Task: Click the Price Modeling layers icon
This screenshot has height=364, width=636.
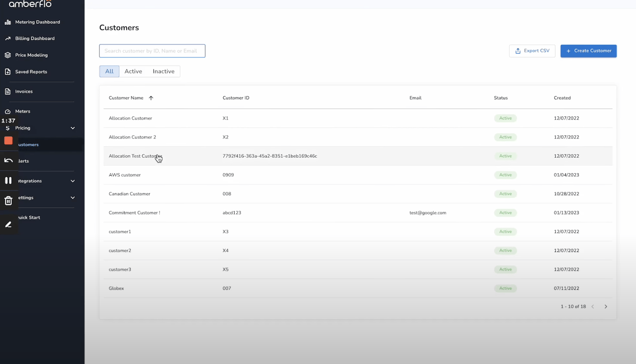Action: [x=8, y=55]
